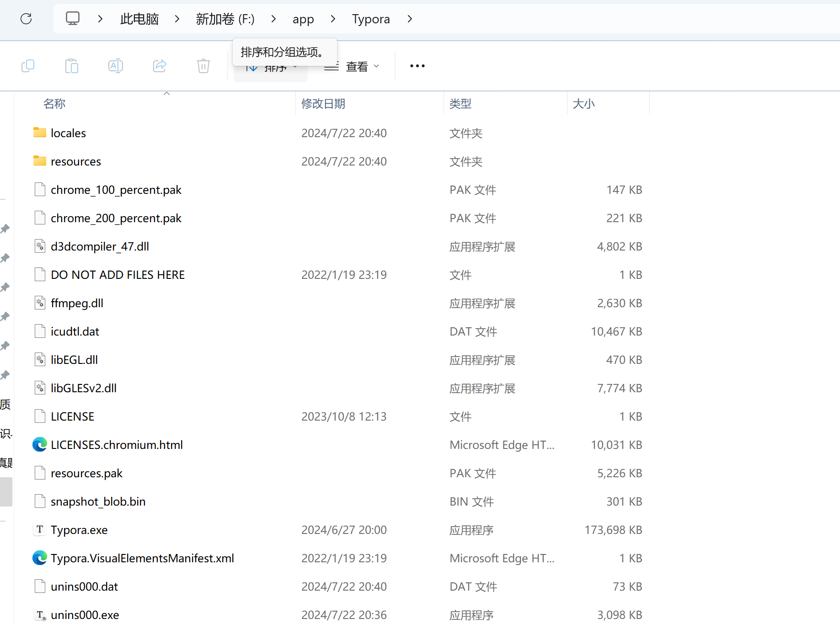The height and width of the screenshot is (624, 840).
Task: Select the locales folder icon
Action: 40,133
